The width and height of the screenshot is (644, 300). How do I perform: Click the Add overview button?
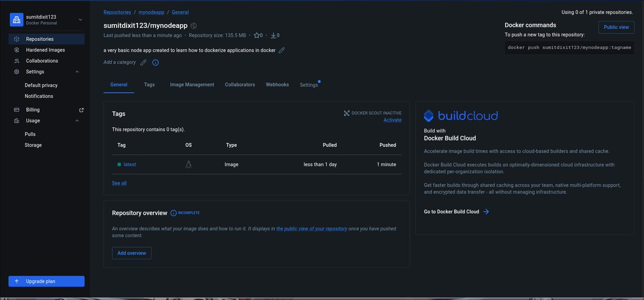[x=132, y=253]
